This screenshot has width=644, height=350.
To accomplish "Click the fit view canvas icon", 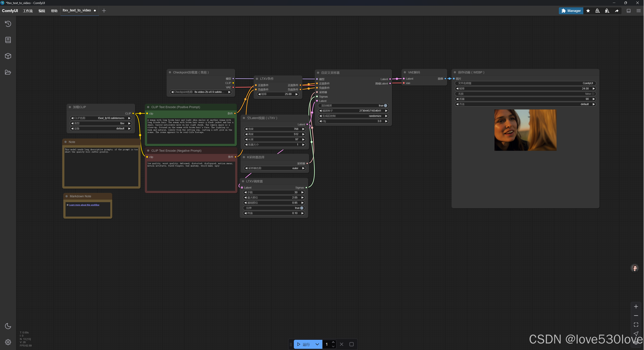I will coord(636,325).
